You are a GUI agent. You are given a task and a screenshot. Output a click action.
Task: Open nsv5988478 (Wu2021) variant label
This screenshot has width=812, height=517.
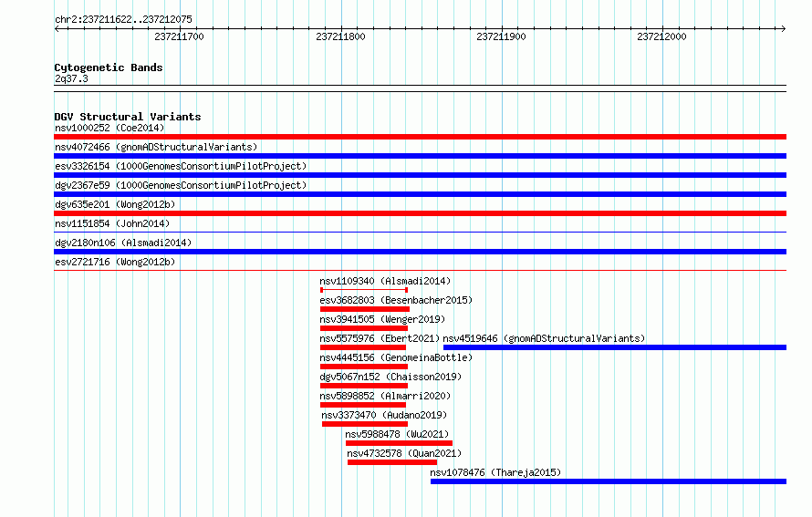(397, 434)
